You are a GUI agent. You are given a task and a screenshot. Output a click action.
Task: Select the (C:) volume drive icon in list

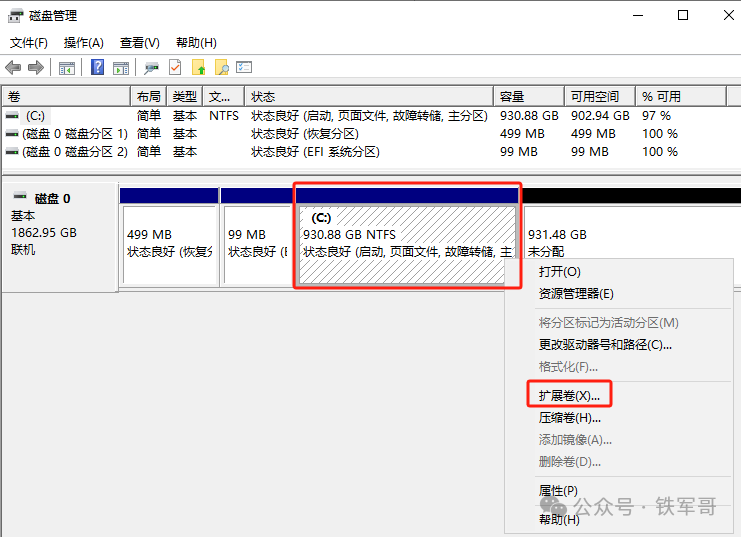pyautogui.click(x=12, y=116)
